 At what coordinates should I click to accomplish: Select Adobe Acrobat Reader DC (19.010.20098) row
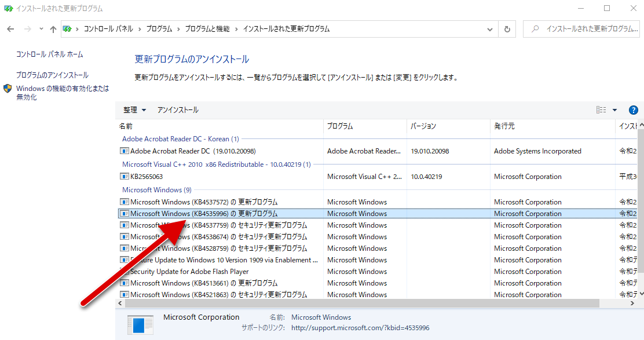pos(377,151)
